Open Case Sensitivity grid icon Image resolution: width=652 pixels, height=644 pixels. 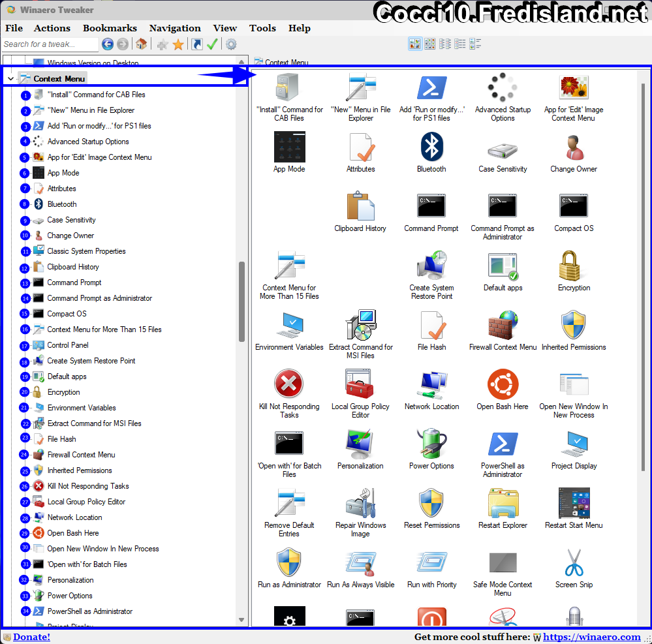(503, 151)
